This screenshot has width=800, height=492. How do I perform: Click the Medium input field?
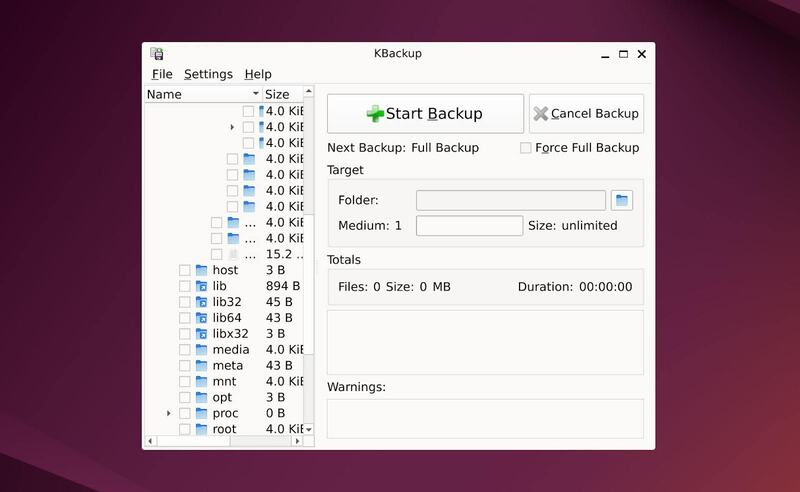tap(469, 226)
